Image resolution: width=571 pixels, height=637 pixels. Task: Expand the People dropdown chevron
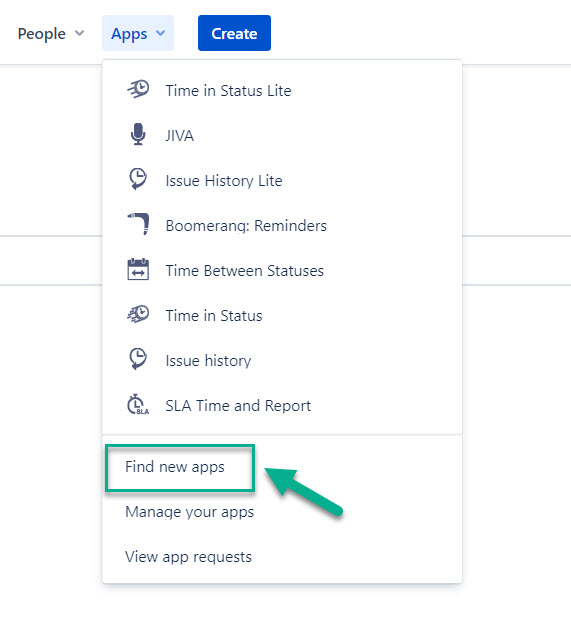(80, 33)
